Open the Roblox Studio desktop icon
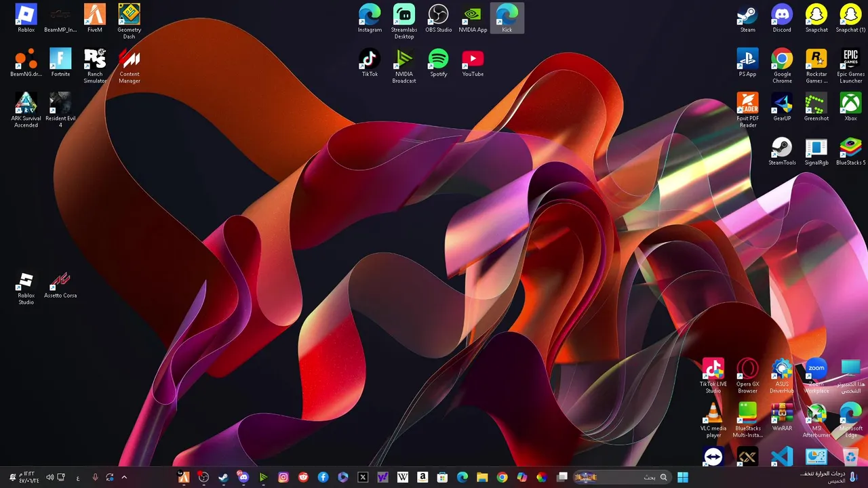This screenshot has height=488, width=868. (x=26, y=288)
